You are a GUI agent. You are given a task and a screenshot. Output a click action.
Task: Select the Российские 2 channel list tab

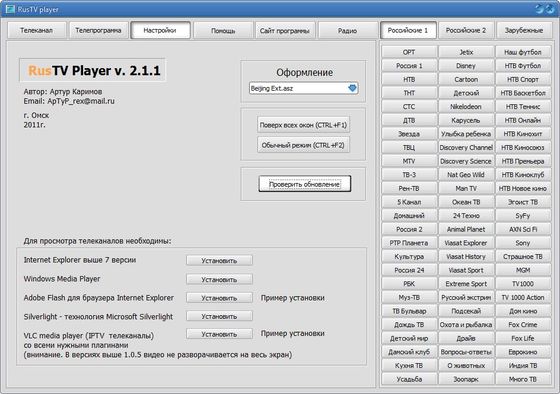click(x=466, y=30)
